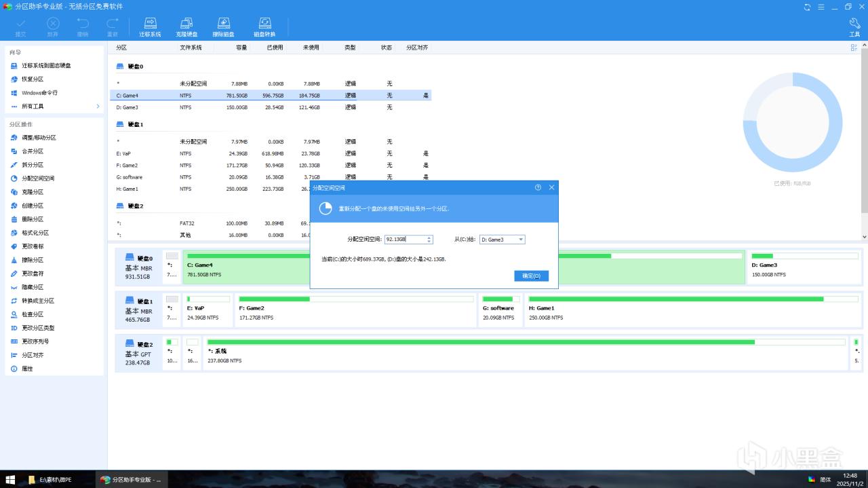The width and height of the screenshot is (868, 488).
Task: Open the D: Game3 target partition dropdown
Action: click(x=521, y=240)
